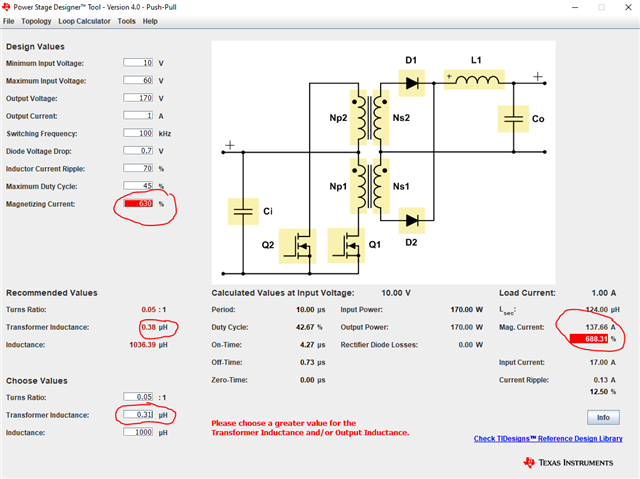Click the Choose Values Turns Ratio field
This screenshot has height=479, width=640.
138,397
